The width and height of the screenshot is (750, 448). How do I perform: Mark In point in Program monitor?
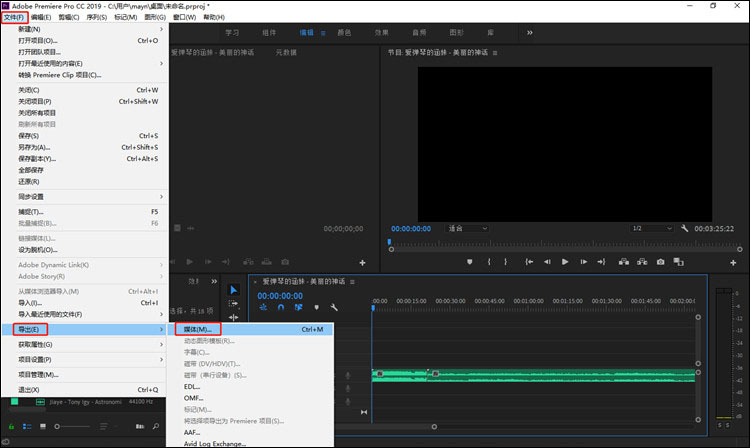[x=489, y=262]
